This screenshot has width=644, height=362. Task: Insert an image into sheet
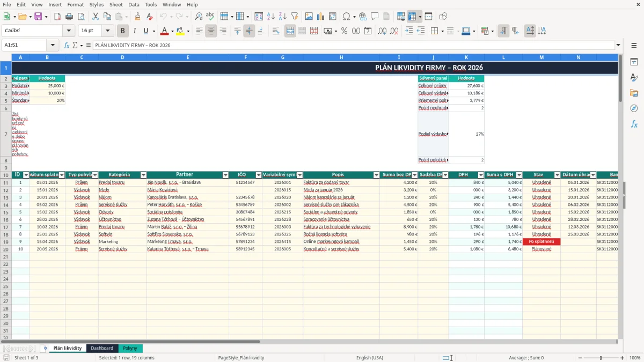[309, 17]
